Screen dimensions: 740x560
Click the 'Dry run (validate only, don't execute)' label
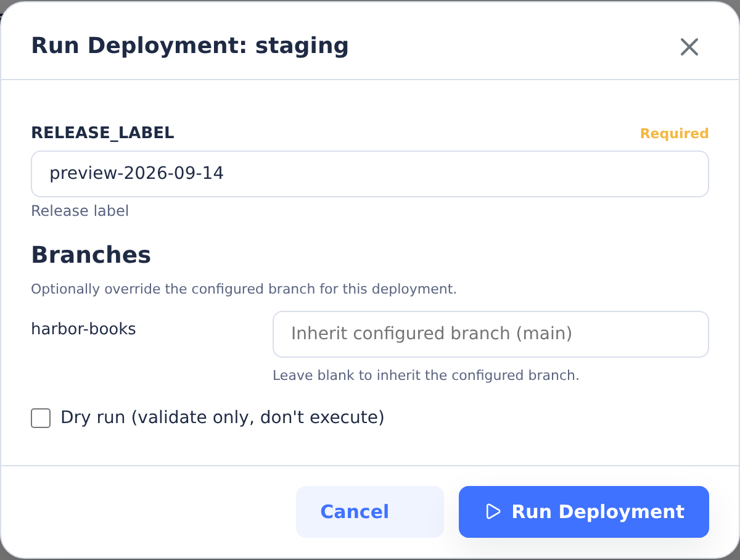tap(223, 418)
